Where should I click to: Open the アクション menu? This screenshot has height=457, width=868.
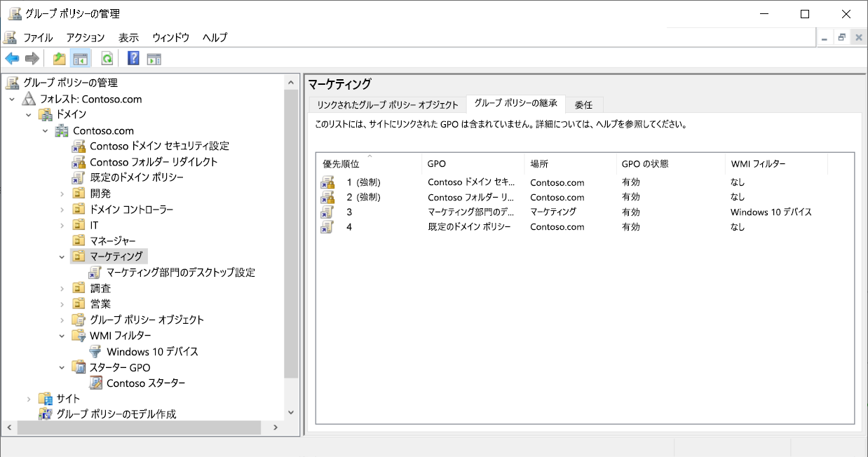point(86,38)
